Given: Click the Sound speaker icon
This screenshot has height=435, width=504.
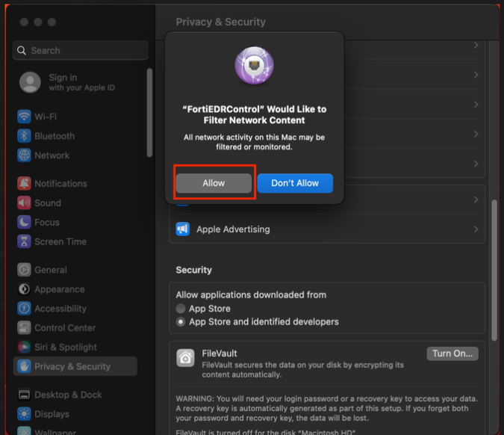Looking at the screenshot, I should click(x=24, y=203).
